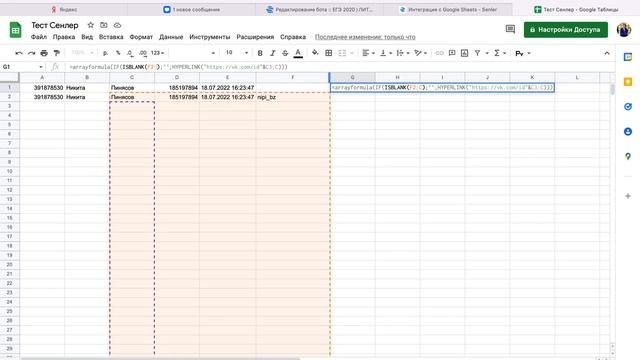Open the Правка menu

pos(64,37)
